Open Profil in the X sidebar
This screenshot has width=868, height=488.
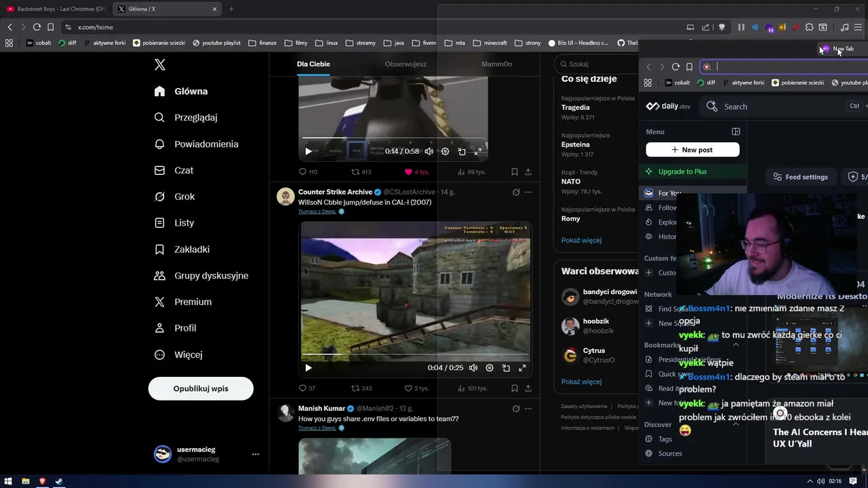click(175, 328)
